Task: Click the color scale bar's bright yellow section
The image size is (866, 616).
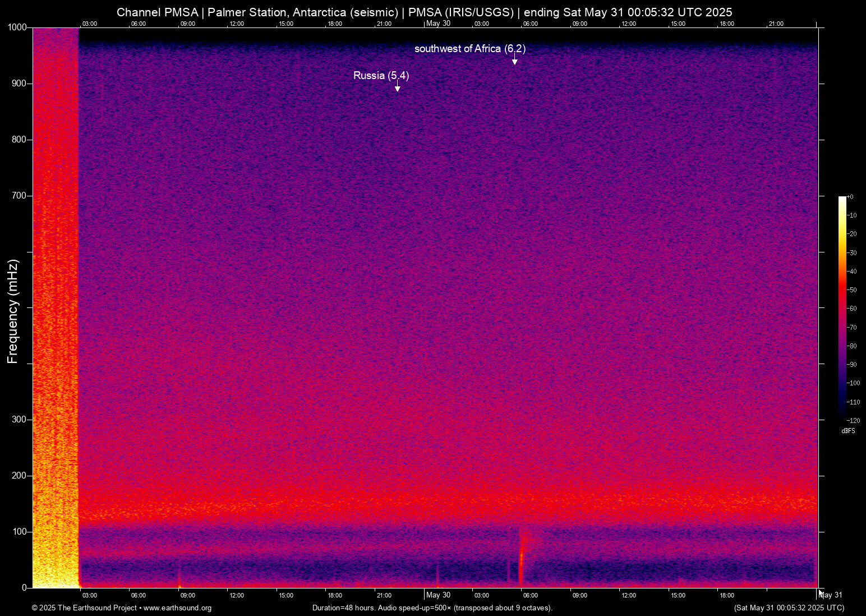Action: pyautogui.click(x=842, y=224)
